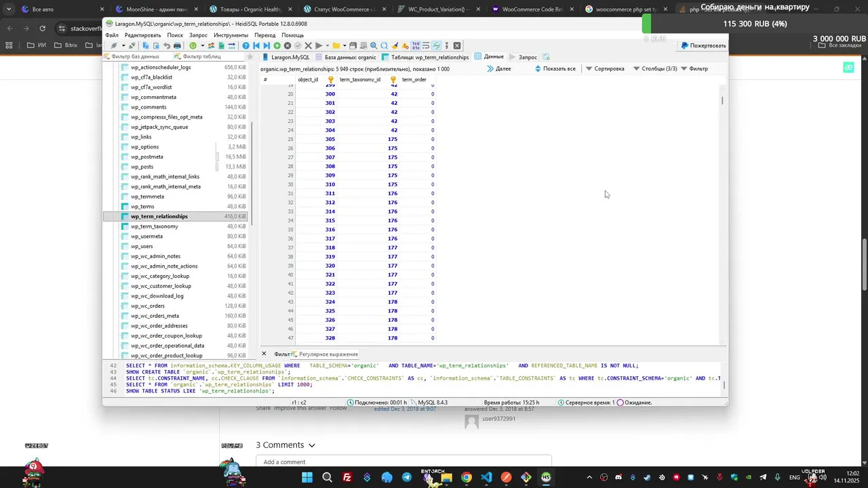
Task: Open dropdown next to session manager icon
Action: pos(123,45)
